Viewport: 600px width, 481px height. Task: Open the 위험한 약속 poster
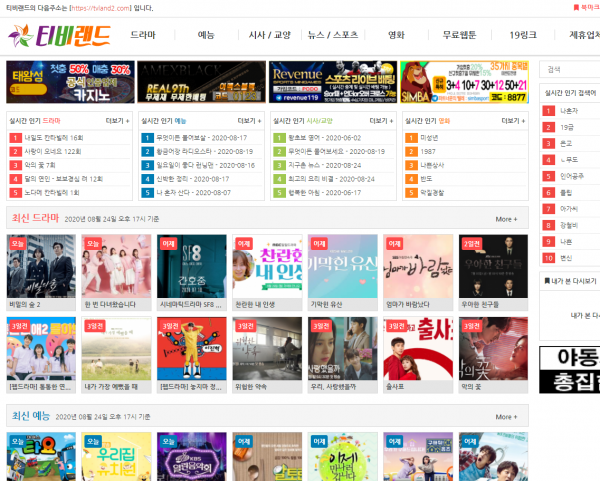[x=267, y=349]
